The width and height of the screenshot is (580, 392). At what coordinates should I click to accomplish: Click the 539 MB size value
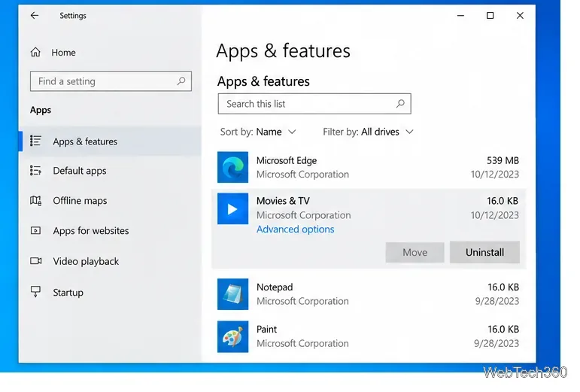[503, 160]
